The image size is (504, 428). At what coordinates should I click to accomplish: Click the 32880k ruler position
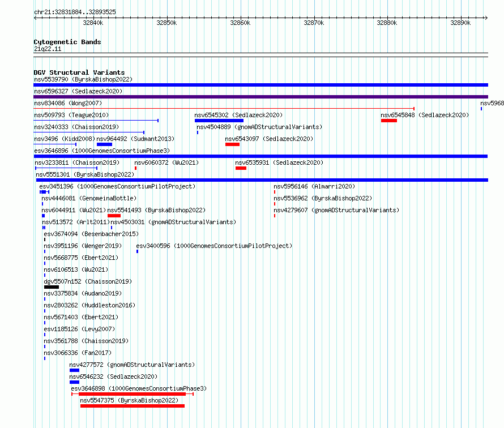click(387, 23)
